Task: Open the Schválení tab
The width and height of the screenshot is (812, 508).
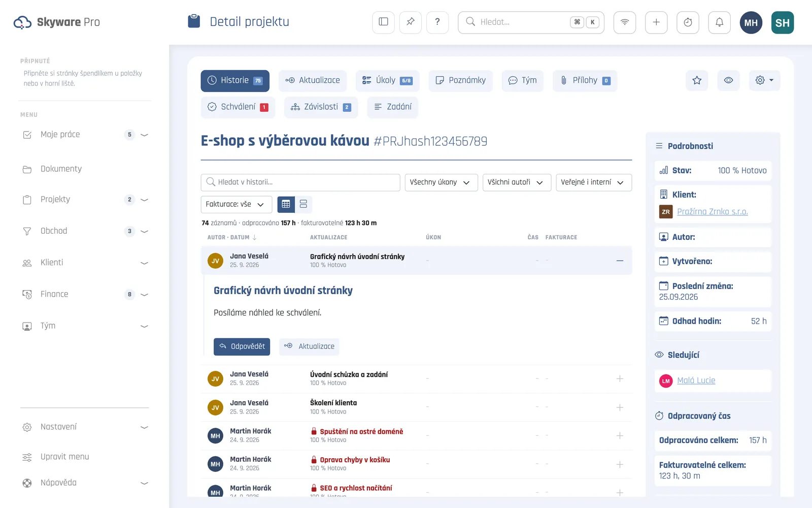Action: (238, 107)
